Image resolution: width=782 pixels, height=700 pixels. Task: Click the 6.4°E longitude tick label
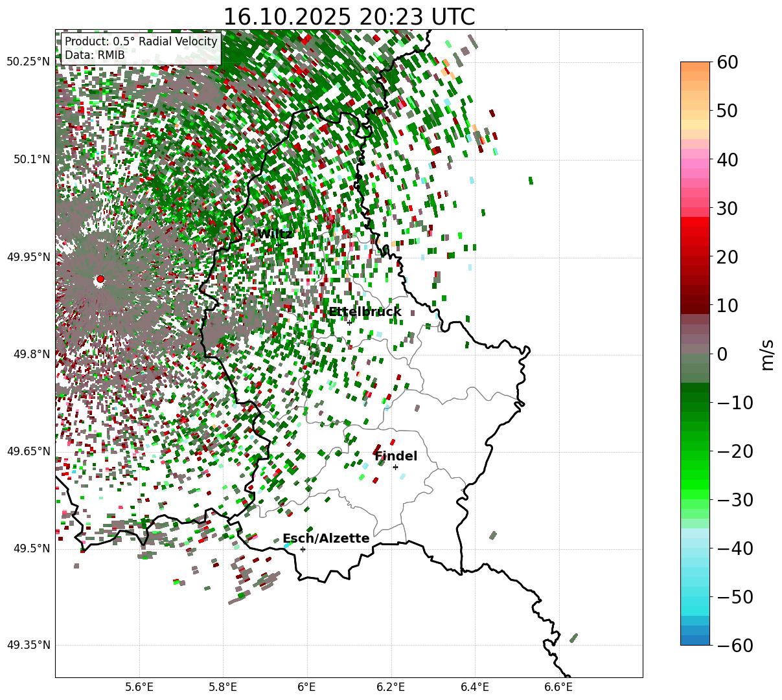click(475, 687)
